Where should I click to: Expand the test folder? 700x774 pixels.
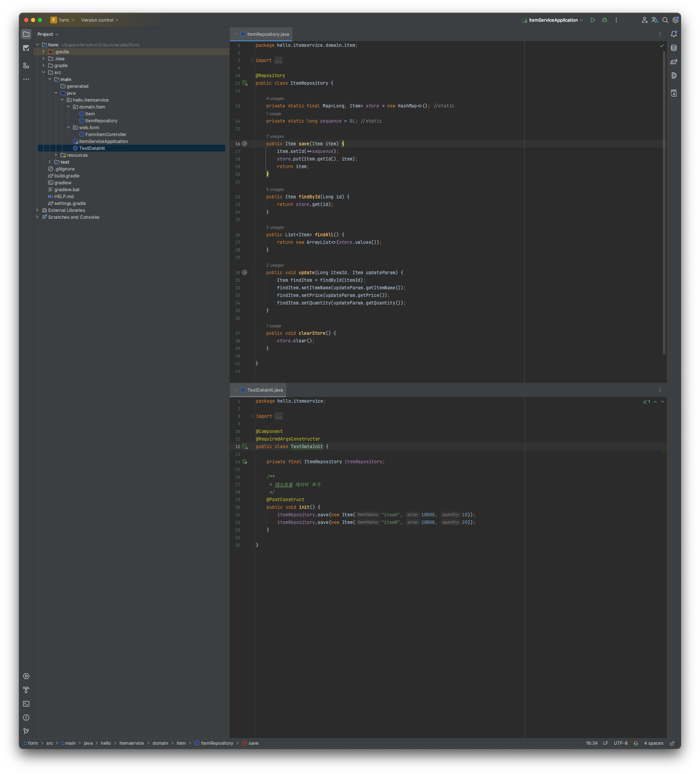pyautogui.click(x=50, y=162)
